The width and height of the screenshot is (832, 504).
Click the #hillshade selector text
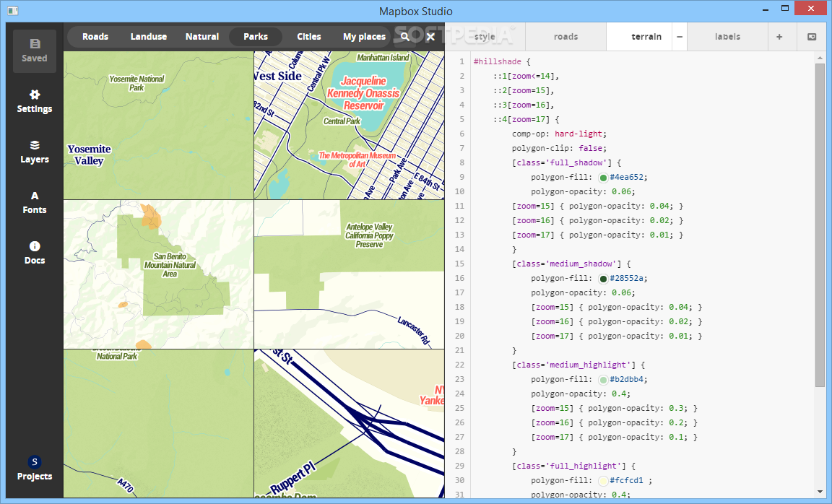click(497, 61)
